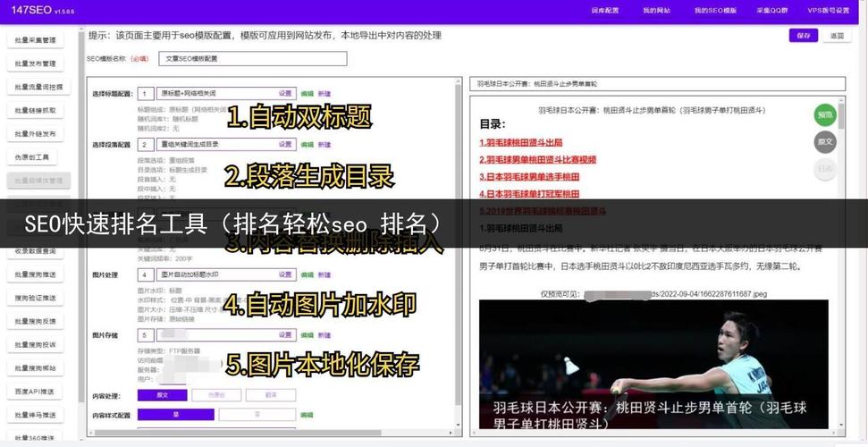Click the number field 1 for 选择标题配置
Image resolution: width=868 pixels, height=447 pixels.
point(146,94)
